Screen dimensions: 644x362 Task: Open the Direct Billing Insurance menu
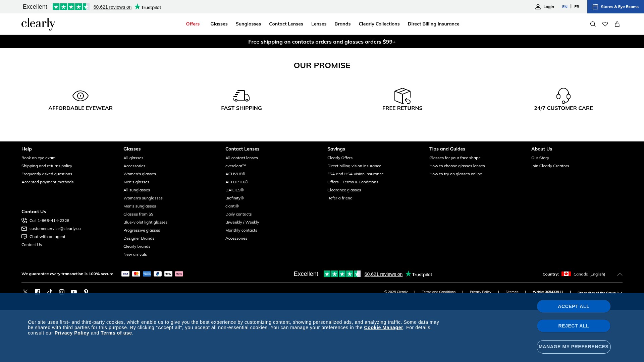[x=433, y=24]
